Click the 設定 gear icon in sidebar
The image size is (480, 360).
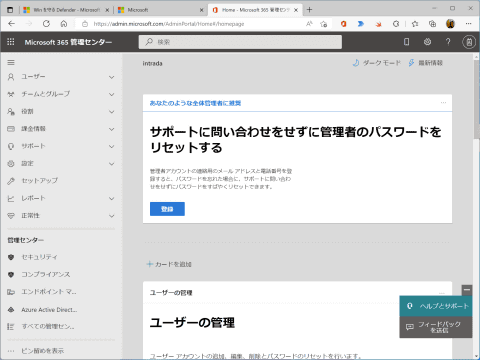(11, 163)
